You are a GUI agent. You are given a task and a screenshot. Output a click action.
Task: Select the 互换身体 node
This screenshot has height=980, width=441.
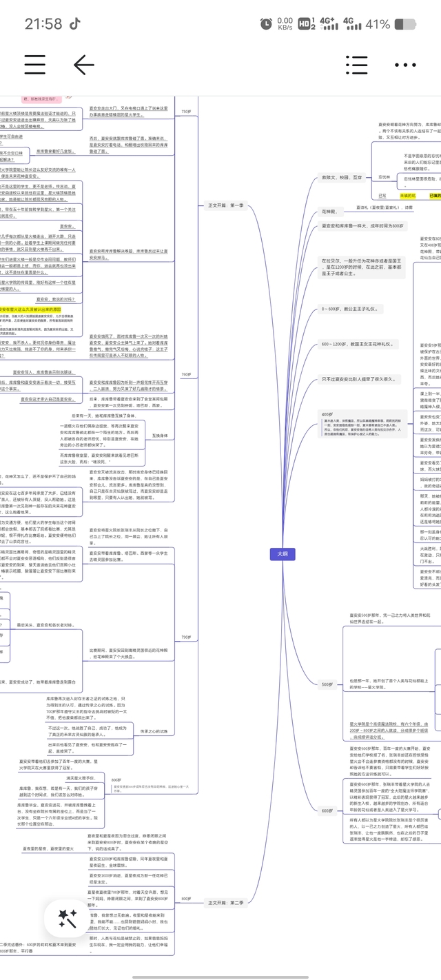(160, 436)
